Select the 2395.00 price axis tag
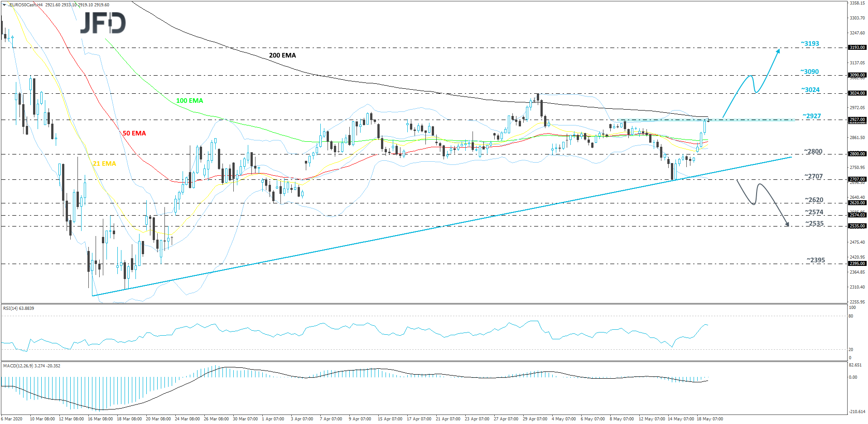 (x=857, y=264)
